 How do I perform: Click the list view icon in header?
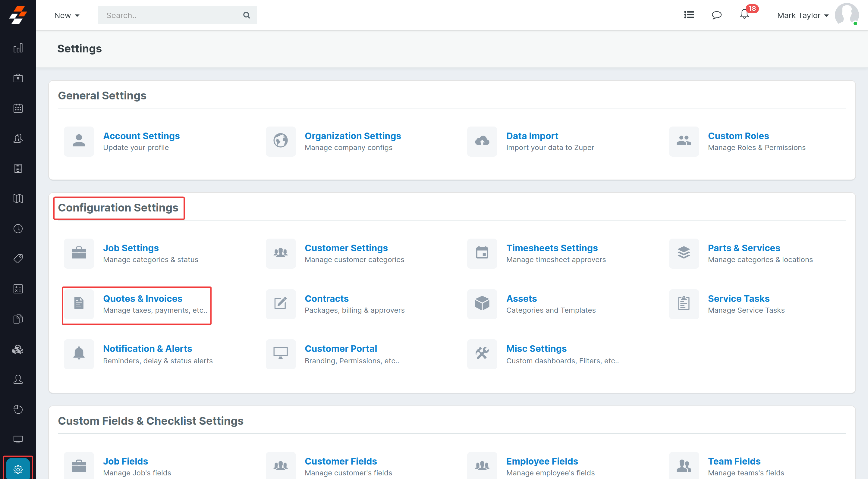[x=689, y=15]
